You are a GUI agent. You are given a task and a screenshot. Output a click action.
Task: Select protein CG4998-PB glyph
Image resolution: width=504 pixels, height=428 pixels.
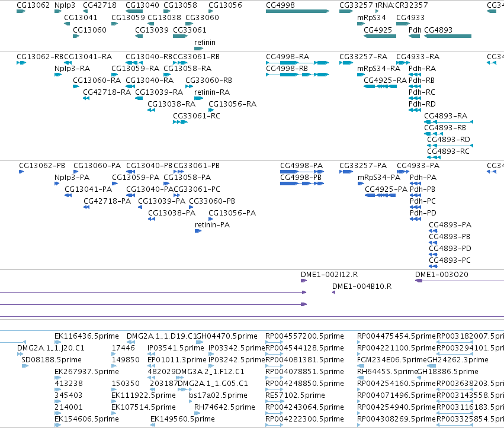[x=302, y=184]
